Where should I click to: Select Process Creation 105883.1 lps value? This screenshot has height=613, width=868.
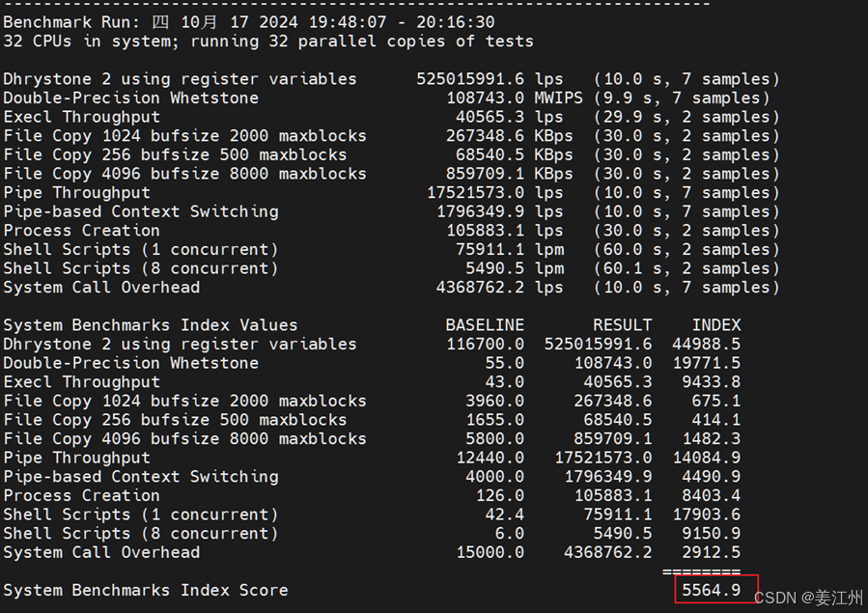[x=504, y=230]
